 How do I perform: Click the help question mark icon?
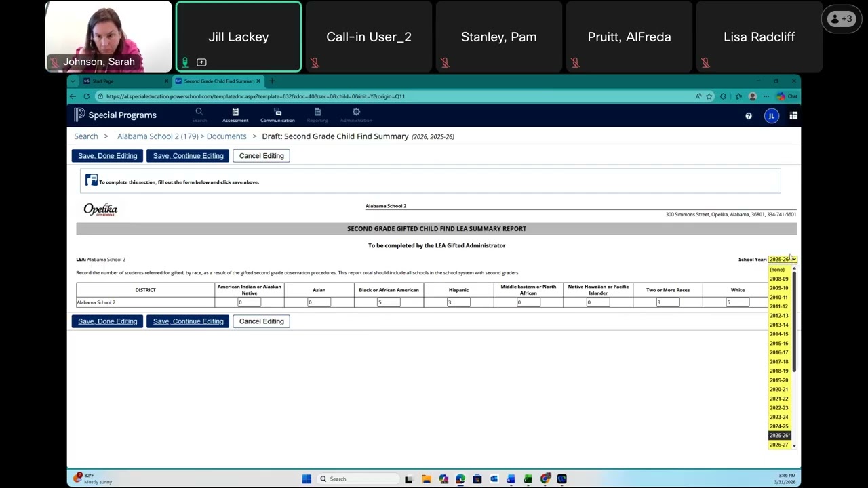(x=749, y=116)
